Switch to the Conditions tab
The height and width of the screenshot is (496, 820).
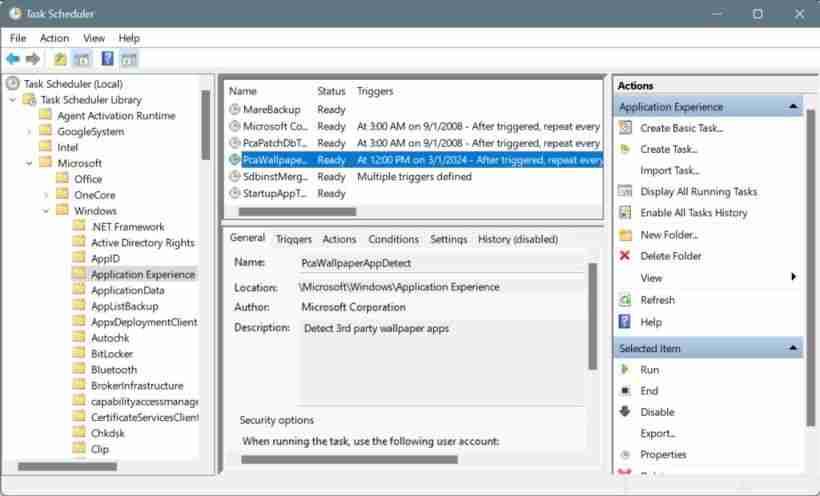coord(394,239)
